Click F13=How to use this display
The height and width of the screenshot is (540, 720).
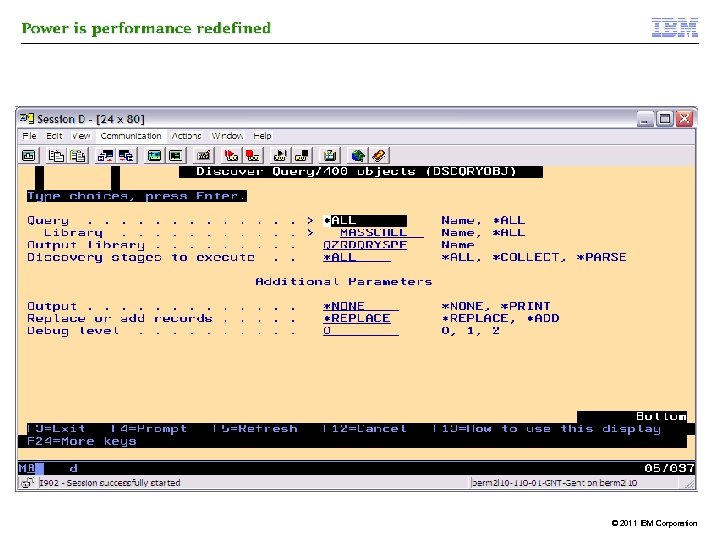point(547,429)
